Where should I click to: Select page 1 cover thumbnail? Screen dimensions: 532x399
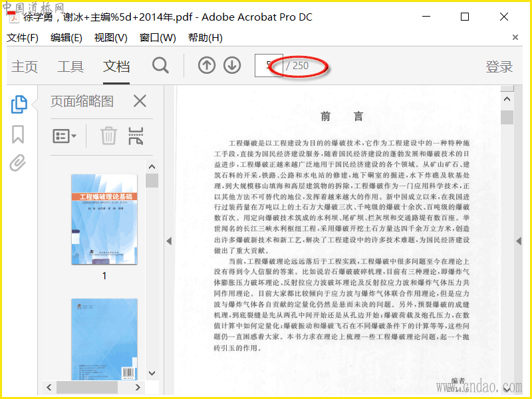[104, 219]
